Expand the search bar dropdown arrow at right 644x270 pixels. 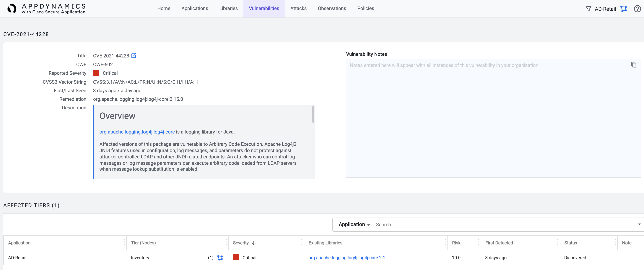coord(639,224)
